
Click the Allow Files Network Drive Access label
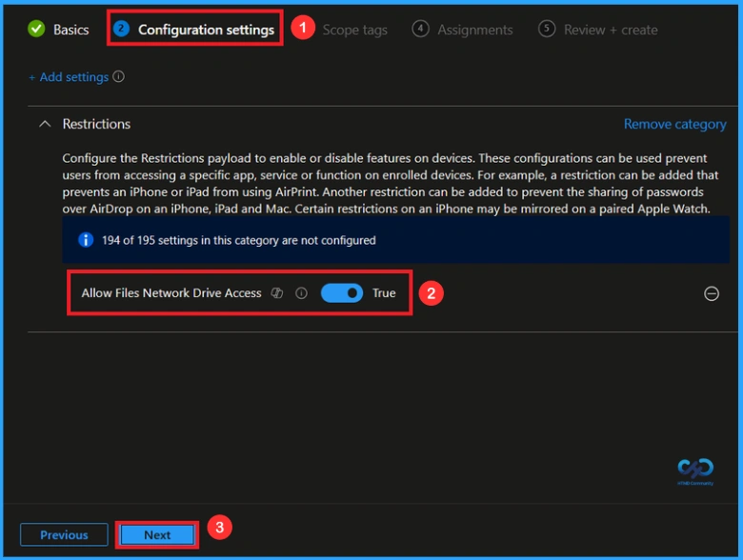pos(171,293)
